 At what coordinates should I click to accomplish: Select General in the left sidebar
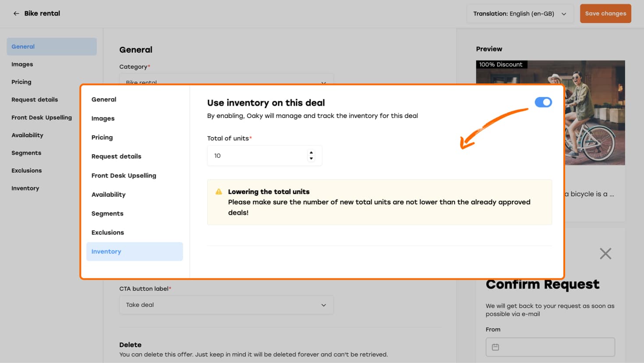pos(51,46)
